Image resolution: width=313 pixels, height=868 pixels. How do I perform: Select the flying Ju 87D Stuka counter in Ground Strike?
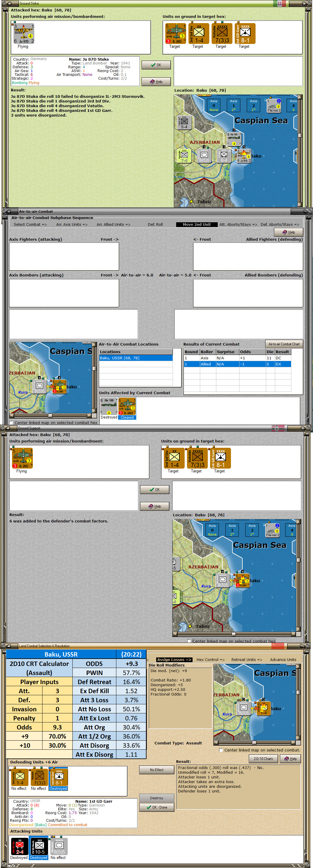click(x=24, y=34)
